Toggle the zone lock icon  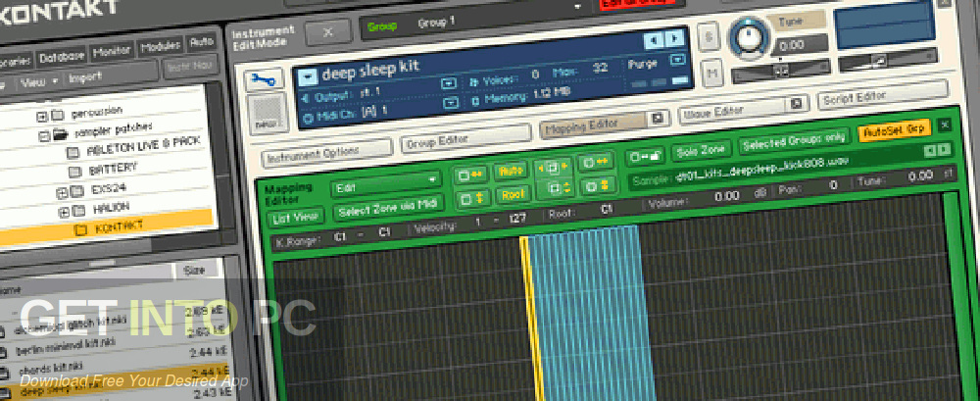point(646,156)
